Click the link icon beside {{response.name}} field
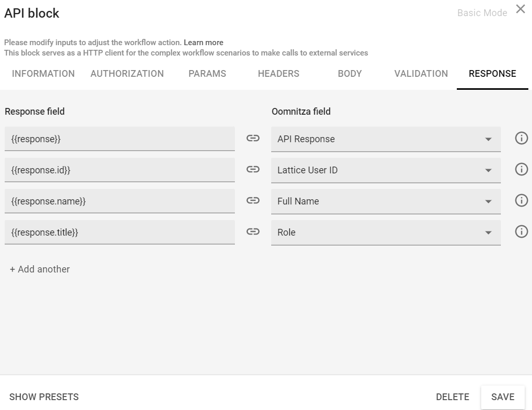The width and height of the screenshot is (532, 410). 253,201
